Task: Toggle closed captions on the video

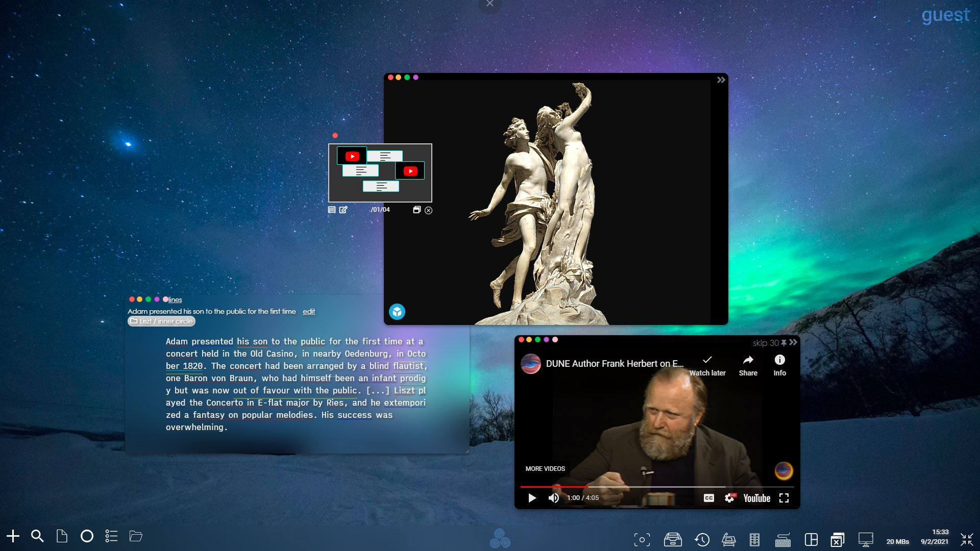Action: (x=708, y=498)
